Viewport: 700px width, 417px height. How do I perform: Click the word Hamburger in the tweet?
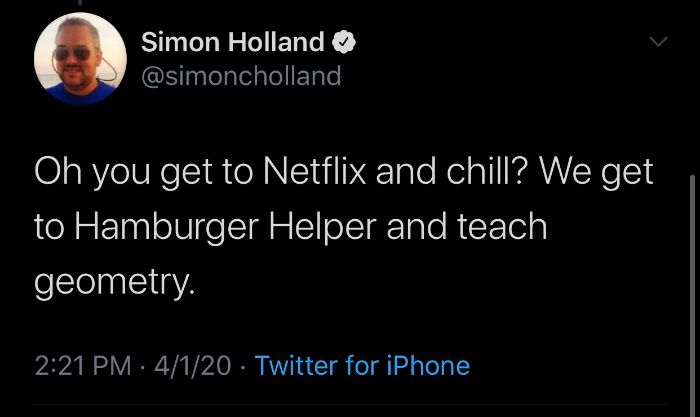pos(167,227)
